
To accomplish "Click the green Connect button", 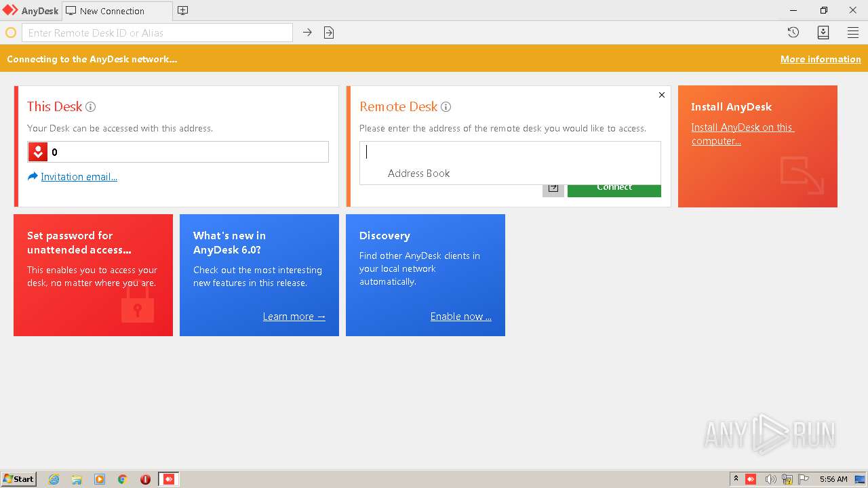I will [x=614, y=188].
